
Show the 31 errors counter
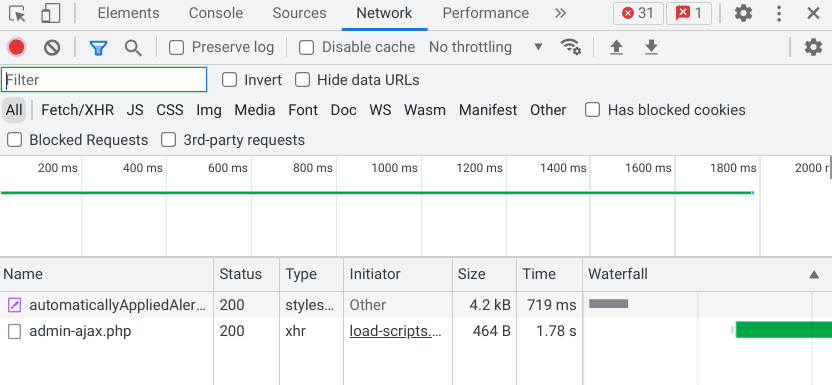[638, 13]
